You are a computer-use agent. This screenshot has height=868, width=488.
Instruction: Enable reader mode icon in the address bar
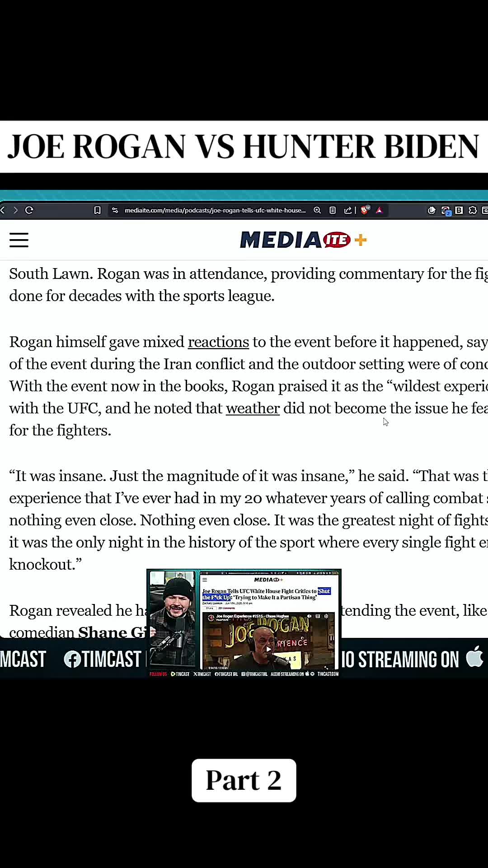[x=333, y=210]
